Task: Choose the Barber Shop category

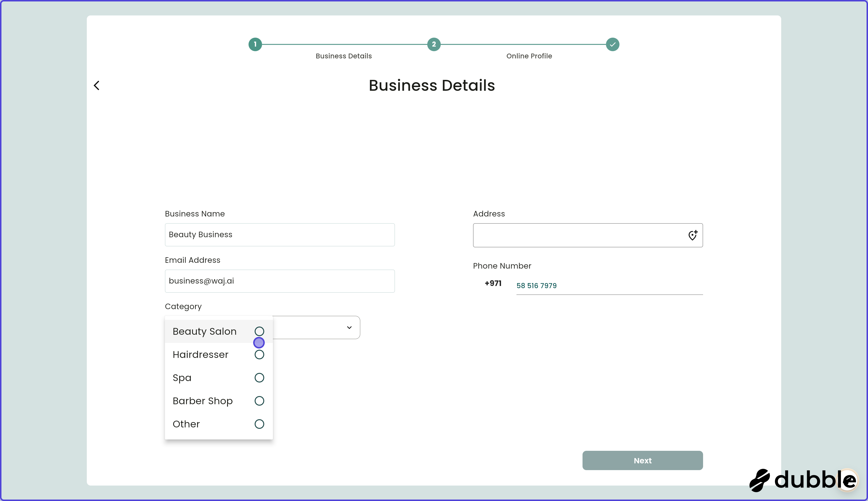Action: coord(259,401)
